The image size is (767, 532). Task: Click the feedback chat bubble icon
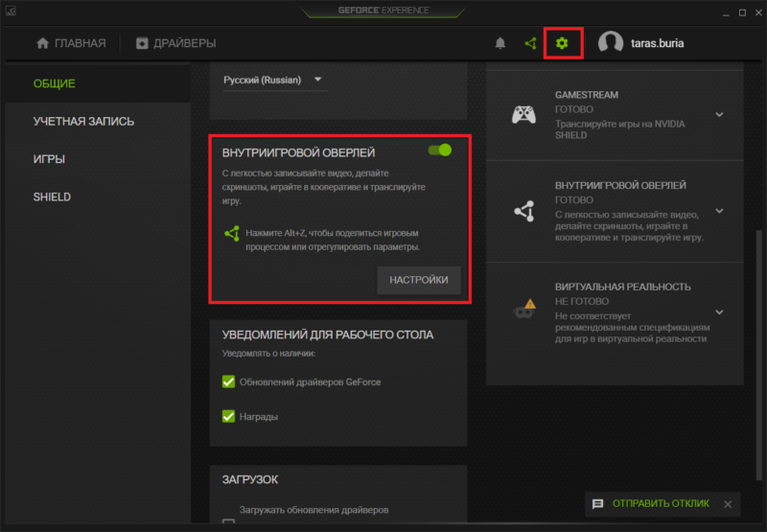597,503
